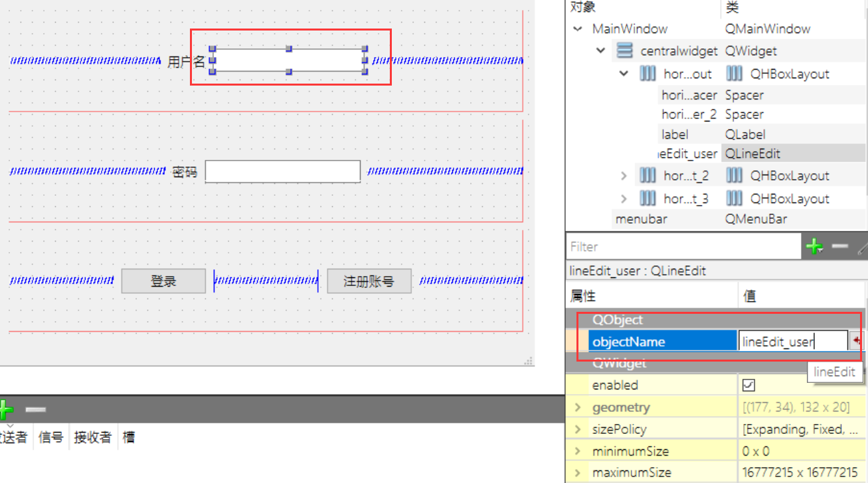The height and width of the screenshot is (483, 868).
Task: Select the username line edit beside 用户名
Action: click(289, 60)
